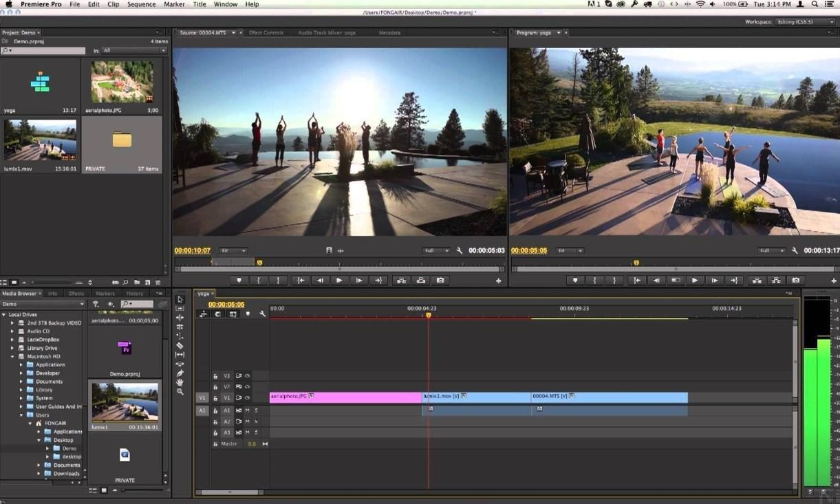Select the Hand tool in tools panel

tap(180, 382)
